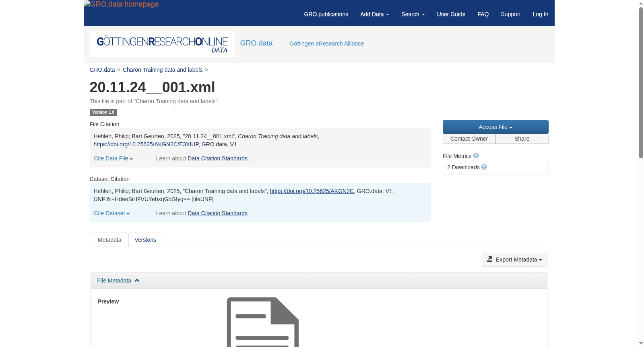Click the GRO.data homepage logo image
Image resolution: width=644 pixels, height=347 pixels.
tap(121, 4)
